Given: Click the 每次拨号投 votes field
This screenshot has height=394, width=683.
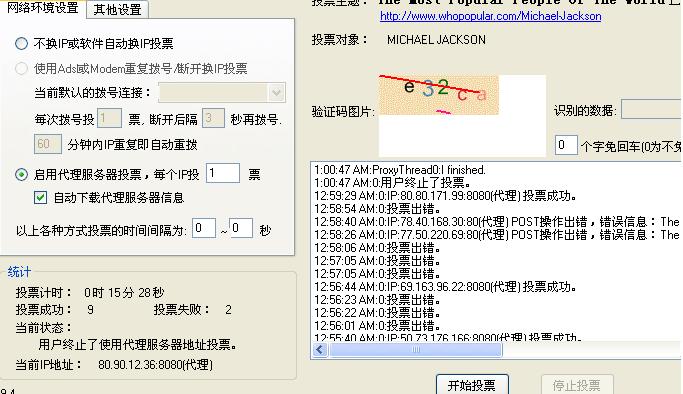Looking at the screenshot, I should [109, 118].
